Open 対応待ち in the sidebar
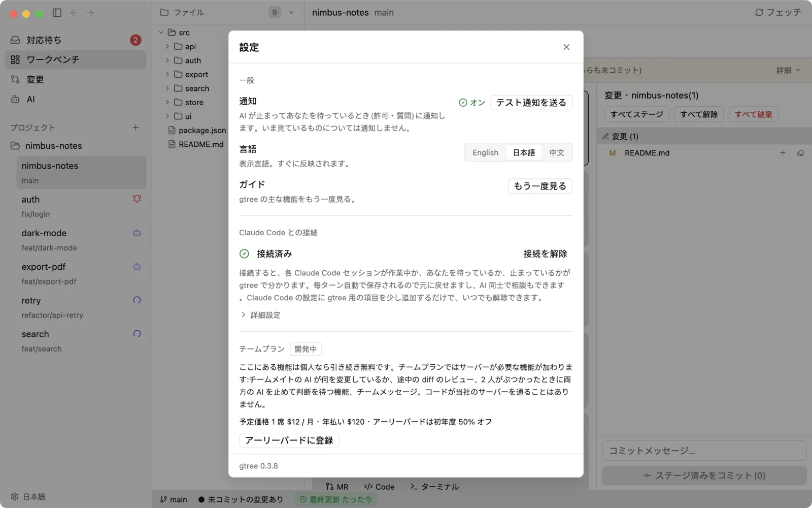812x508 pixels. [76, 40]
